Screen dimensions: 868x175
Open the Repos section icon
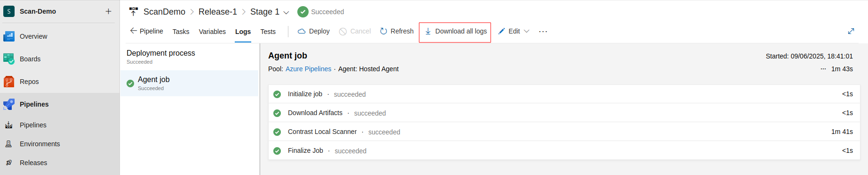click(9, 82)
